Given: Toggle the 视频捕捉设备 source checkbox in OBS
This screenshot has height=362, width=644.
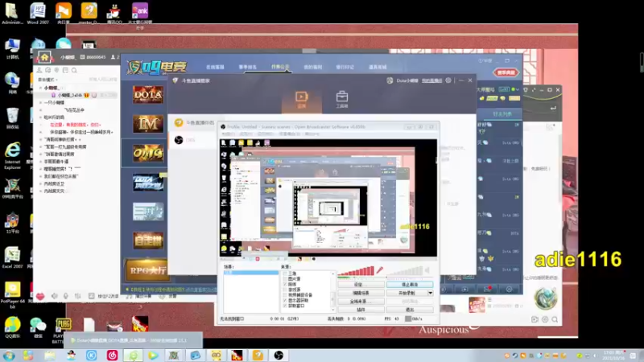Looking at the screenshot, I should tap(286, 294).
